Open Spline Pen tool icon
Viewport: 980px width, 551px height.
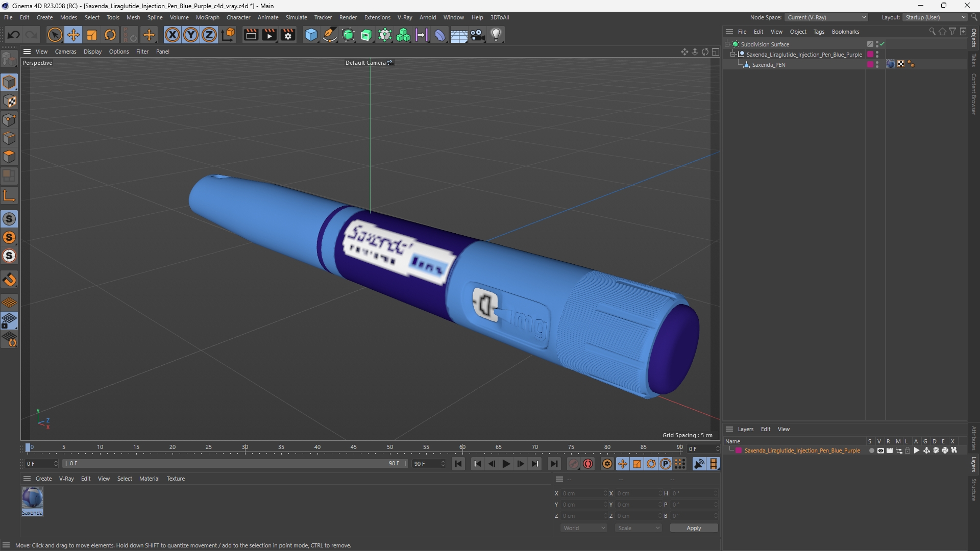pyautogui.click(x=330, y=35)
